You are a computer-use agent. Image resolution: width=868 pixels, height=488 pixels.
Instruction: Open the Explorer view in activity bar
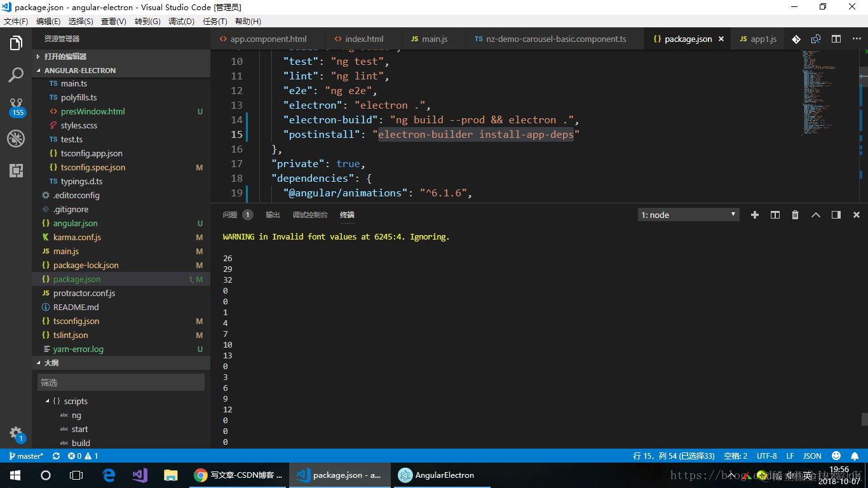coord(16,43)
